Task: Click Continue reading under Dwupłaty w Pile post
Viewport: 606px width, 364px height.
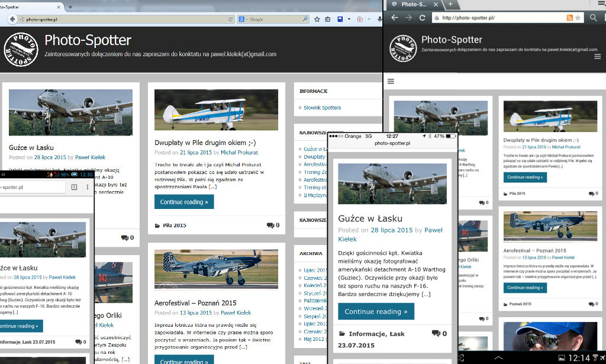Action: [x=184, y=202]
